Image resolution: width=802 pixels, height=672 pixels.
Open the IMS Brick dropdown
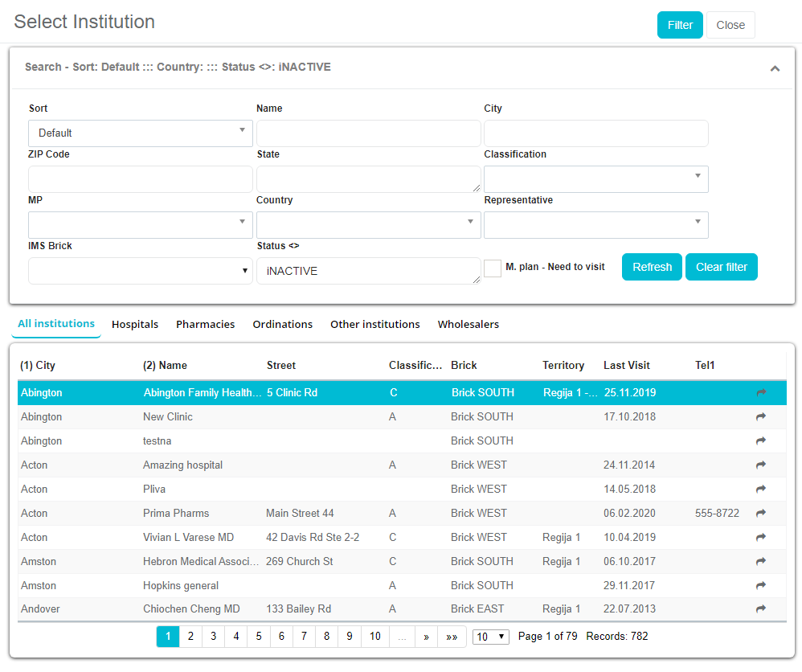click(x=141, y=271)
